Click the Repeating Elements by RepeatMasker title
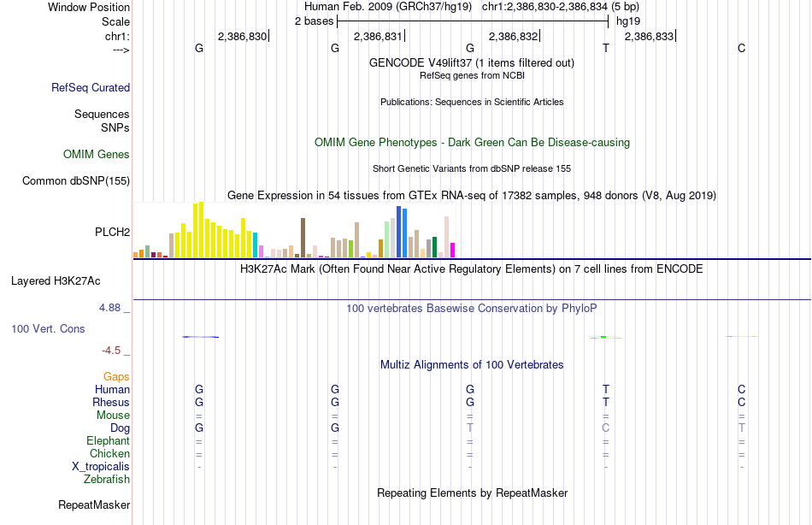This screenshot has height=525, width=812. pyautogui.click(x=473, y=493)
